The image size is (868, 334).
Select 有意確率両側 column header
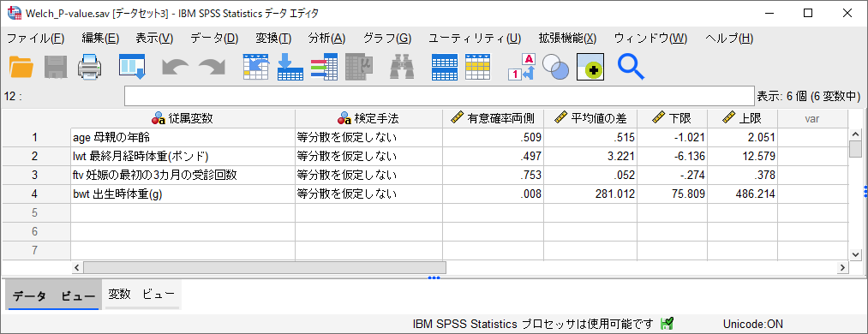click(493, 118)
